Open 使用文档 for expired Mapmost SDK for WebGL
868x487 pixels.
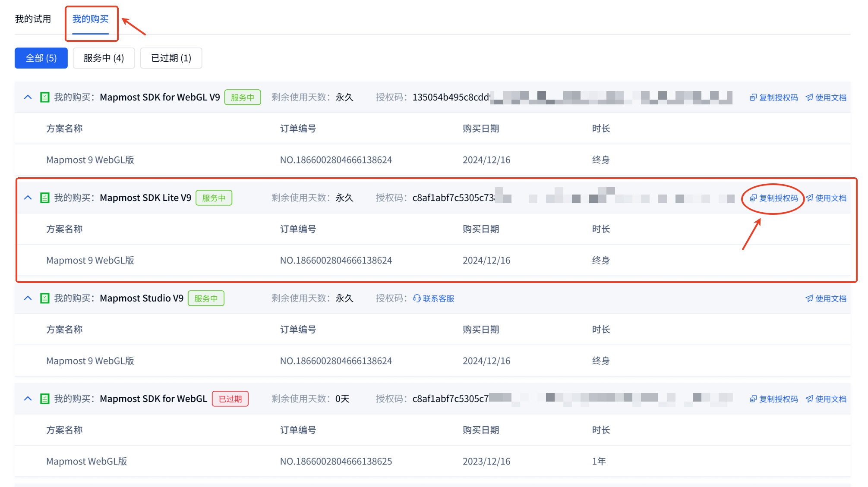(826, 399)
